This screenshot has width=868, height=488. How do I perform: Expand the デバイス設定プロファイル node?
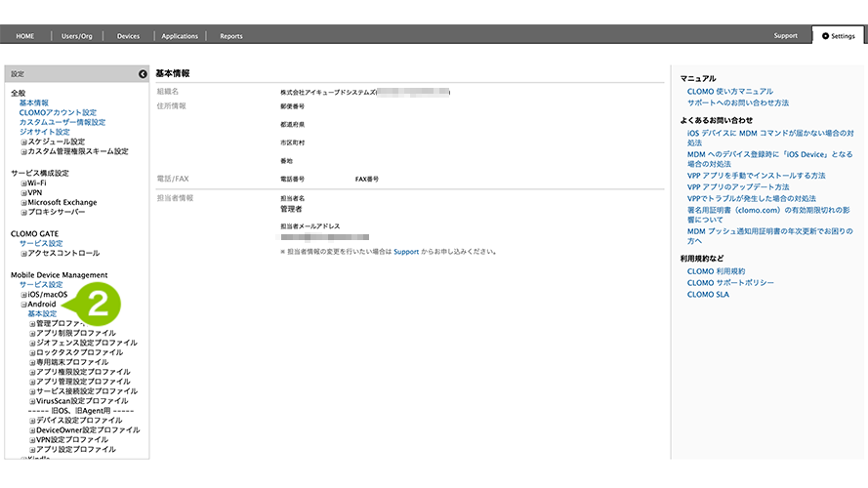[x=32, y=421]
